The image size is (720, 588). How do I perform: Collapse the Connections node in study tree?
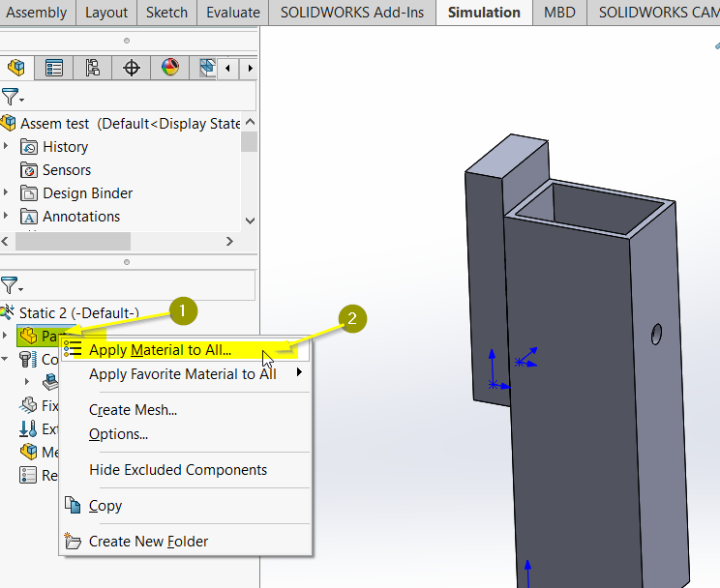tap(5, 358)
